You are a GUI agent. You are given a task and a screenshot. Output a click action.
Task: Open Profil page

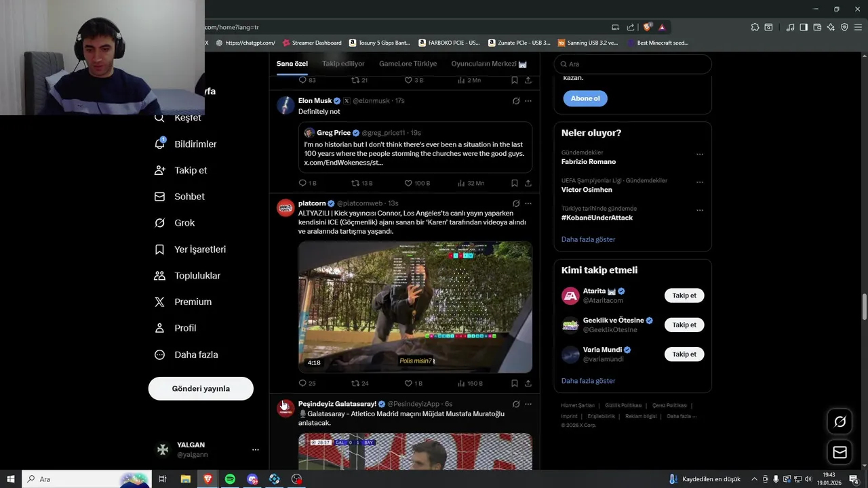tap(176, 328)
